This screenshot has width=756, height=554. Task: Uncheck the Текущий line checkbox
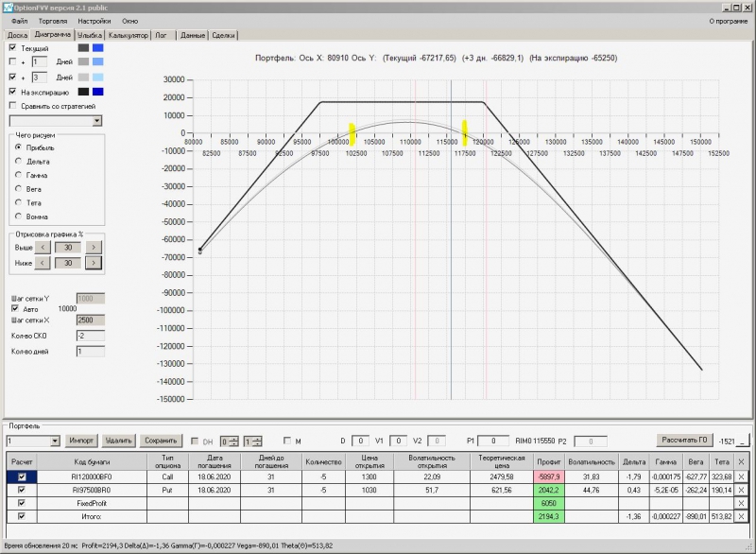(12, 48)
